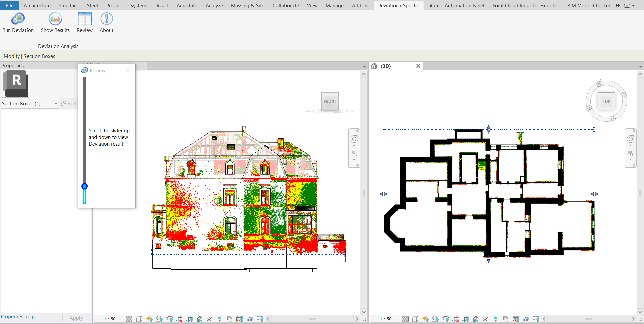Activate the {3D} view tab

[x=386, y=66]
